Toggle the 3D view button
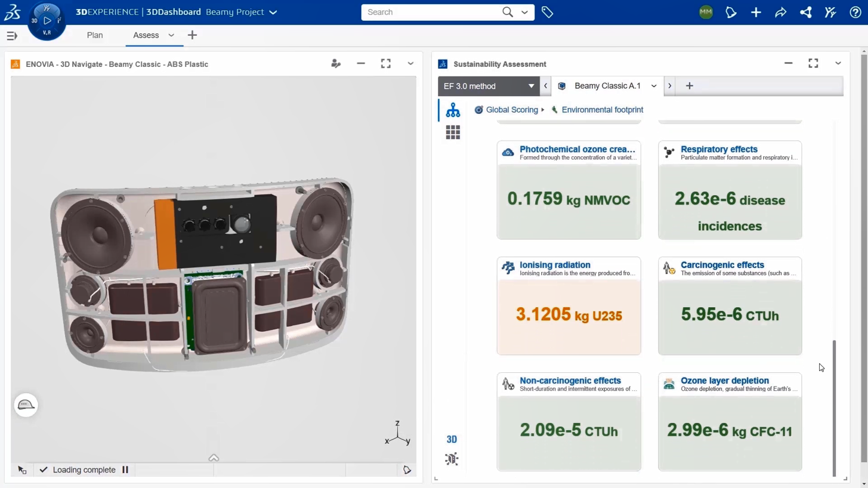 (452, 439)
